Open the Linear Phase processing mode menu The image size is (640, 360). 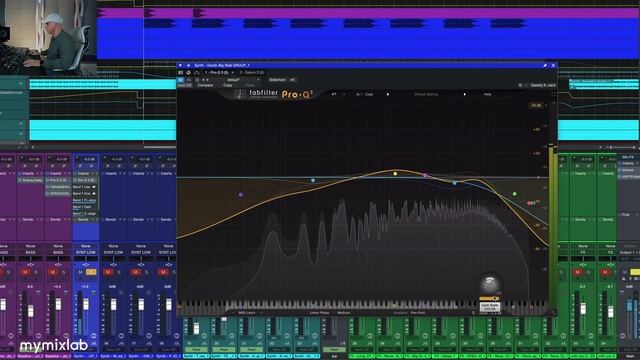pyautogui.click(x=319, y=313)
